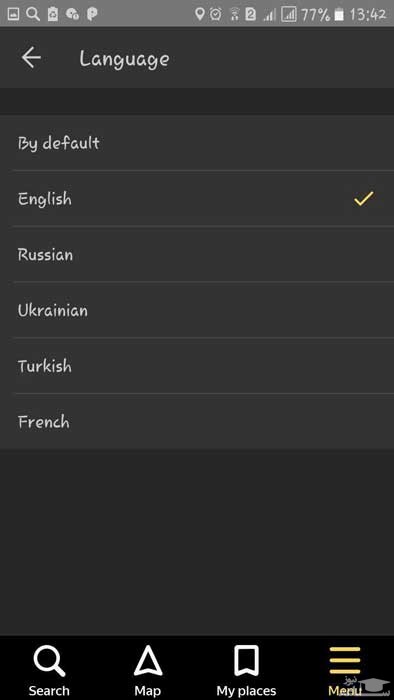Tap the Wi-Fi signal status icon

point(235,15)
